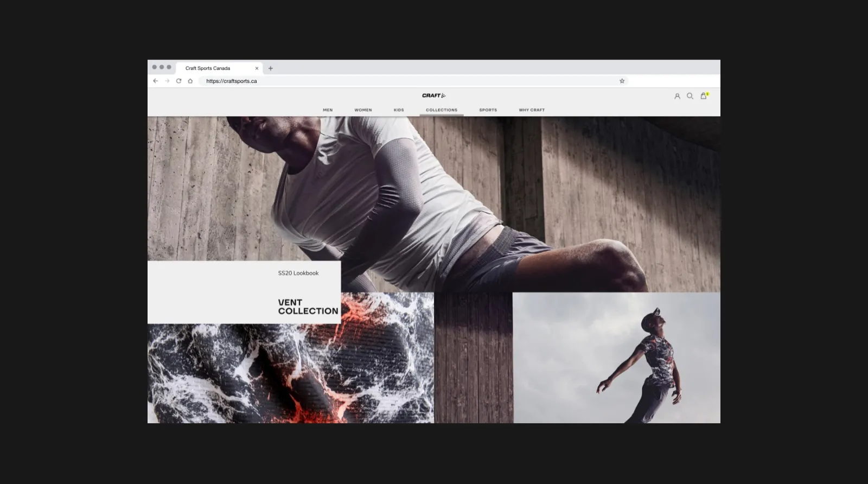Image resolution: width=868 pixels, height=484 pixels.
Task: Go to Why Craft page
Action: (x=532, y=110)
